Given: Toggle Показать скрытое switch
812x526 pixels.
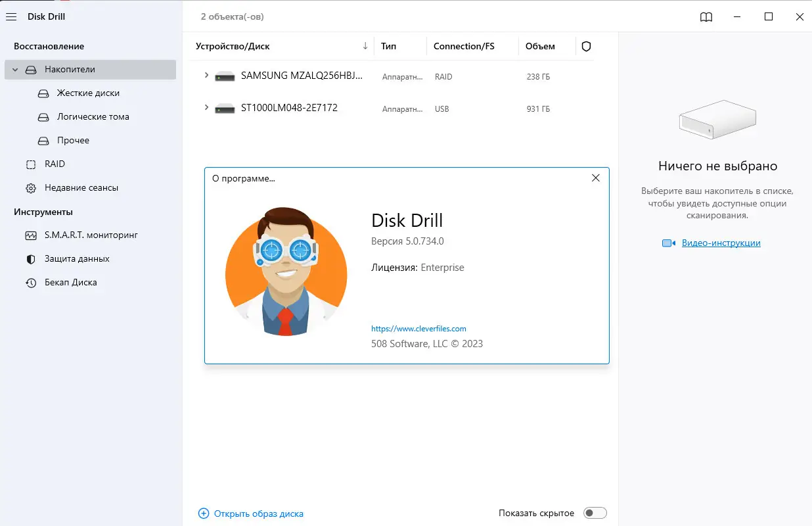Looking at the screenshot, I should (595, 512).
